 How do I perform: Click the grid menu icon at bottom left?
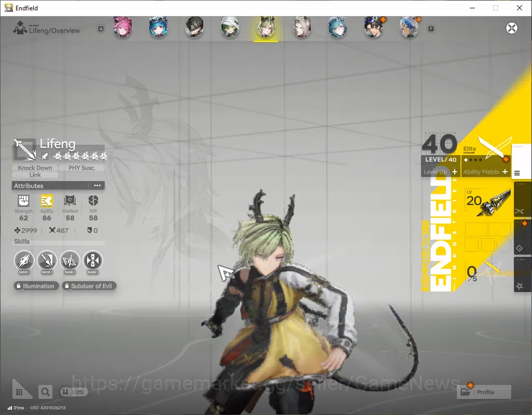coord(20,391)
